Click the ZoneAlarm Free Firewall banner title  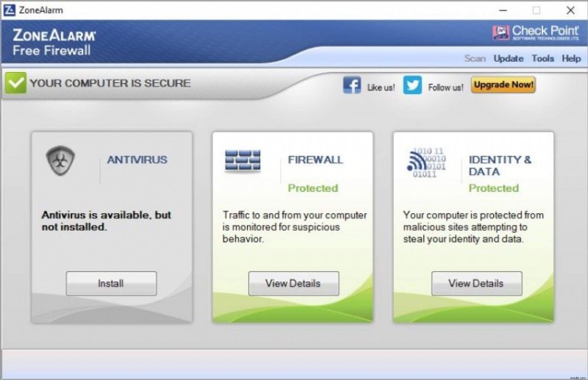tap(54, 43)
